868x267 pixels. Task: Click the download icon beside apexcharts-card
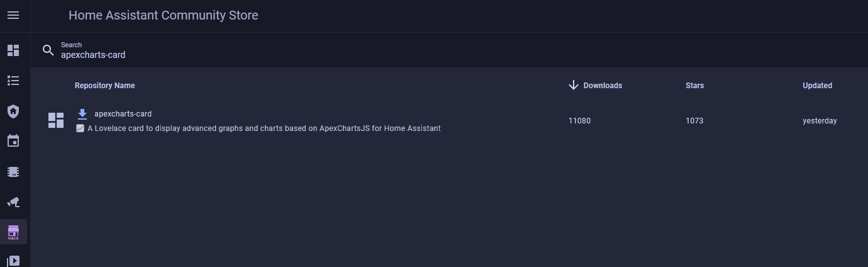[82, 114]
